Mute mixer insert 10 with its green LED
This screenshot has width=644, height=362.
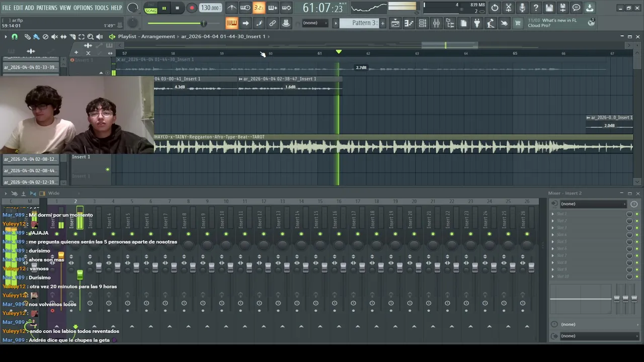[226, 234]
